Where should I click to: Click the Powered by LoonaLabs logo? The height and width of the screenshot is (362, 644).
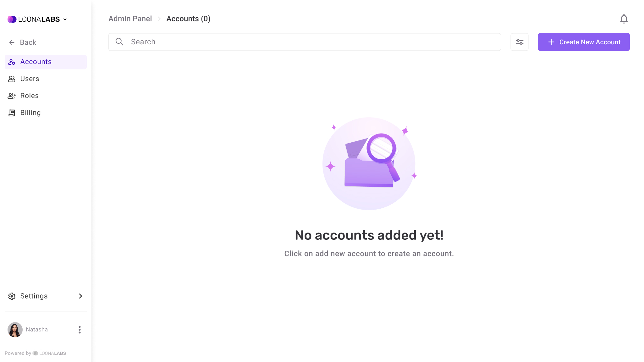[36, 353]
